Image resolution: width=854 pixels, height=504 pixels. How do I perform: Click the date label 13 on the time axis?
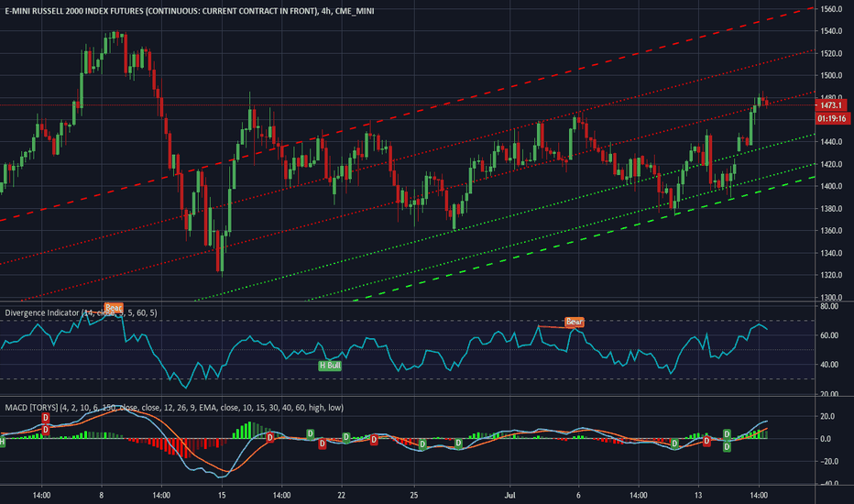click(698, 495)
